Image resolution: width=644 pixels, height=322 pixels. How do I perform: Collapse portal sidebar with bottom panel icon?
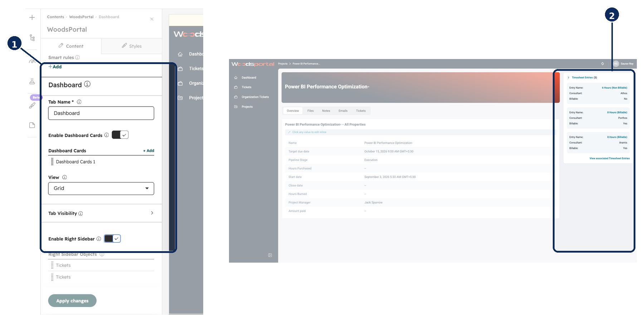point(270,255)
